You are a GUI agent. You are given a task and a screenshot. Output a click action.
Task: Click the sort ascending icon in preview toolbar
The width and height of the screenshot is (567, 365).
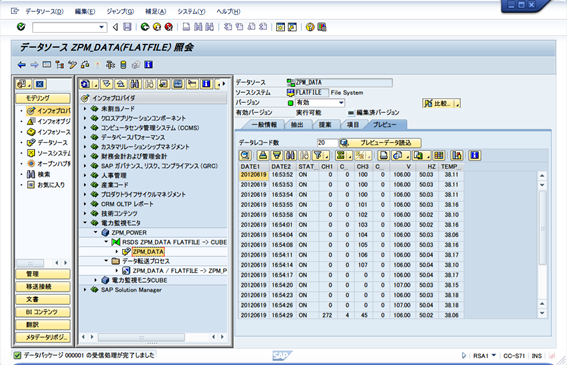point(263,156)
